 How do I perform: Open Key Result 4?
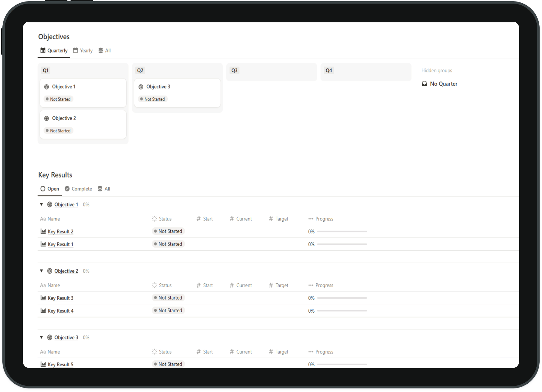(x=61, y=311)
